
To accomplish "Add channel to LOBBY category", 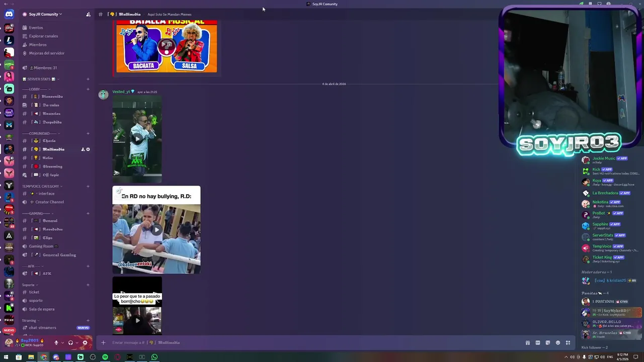I will click(x=88, y=89).
